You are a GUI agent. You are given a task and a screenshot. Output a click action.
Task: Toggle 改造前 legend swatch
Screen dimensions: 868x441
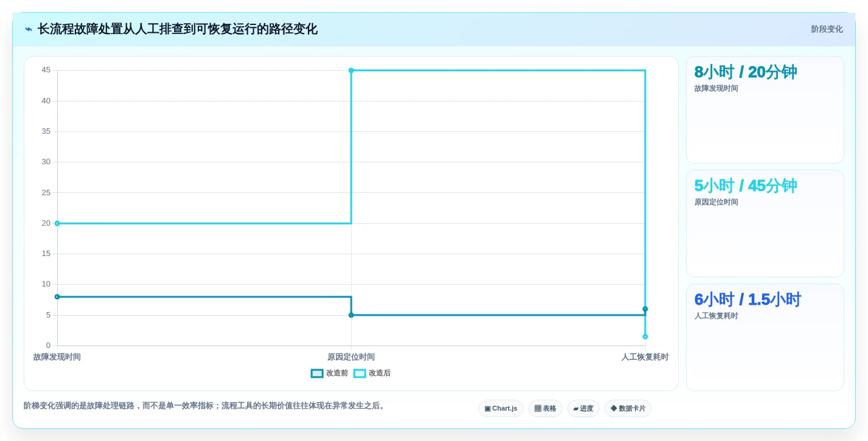click(317, 373)
